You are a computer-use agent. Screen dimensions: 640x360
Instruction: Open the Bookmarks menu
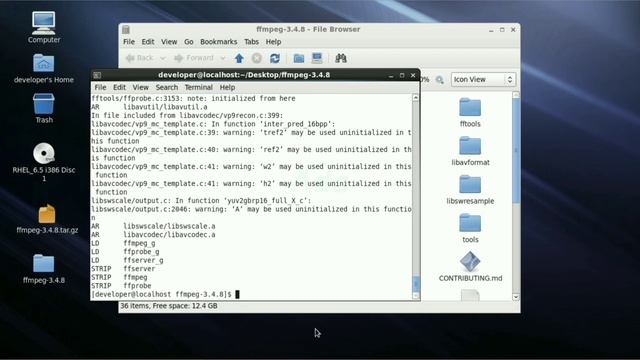click(x=218, y=42)
